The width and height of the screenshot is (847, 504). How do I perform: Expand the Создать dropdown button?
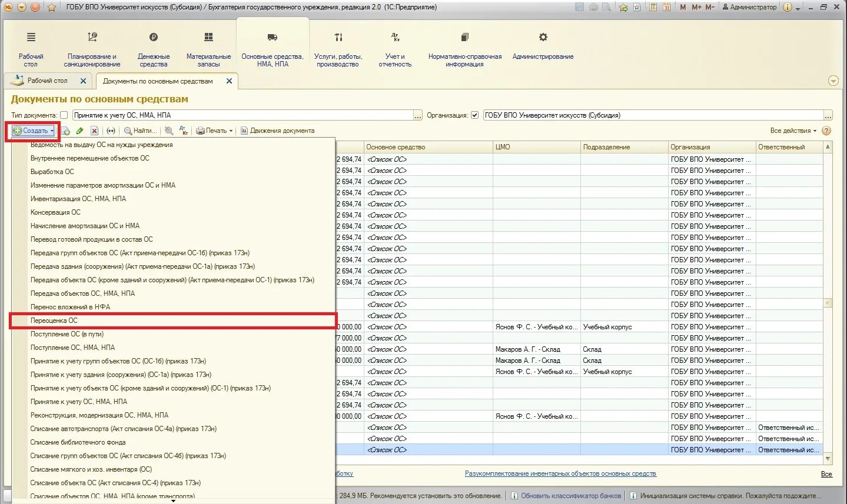pos(34,131)
